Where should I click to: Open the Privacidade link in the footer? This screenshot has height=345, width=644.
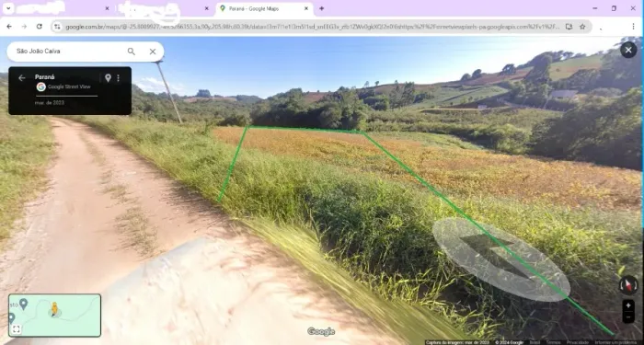577,342
